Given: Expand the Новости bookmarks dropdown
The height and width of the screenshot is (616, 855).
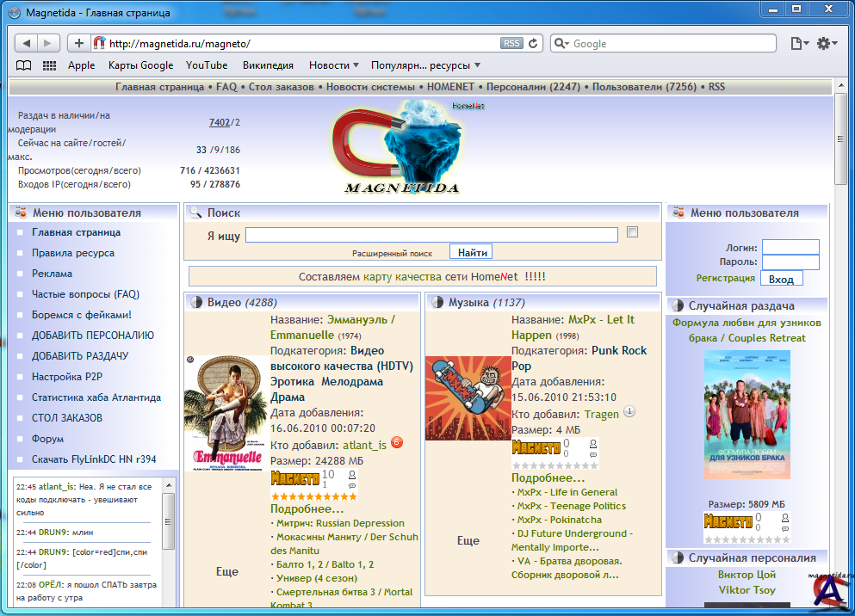Looking at the screenshot, I should coord(334,65).
